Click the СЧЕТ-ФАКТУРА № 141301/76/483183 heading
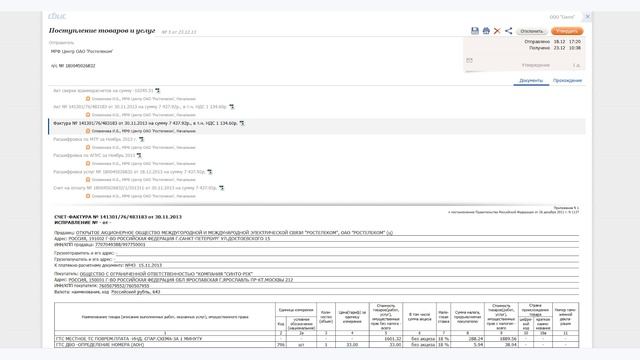Image resolution: width=640 pixels, height=360 pixels. click(x=118, y=217)
